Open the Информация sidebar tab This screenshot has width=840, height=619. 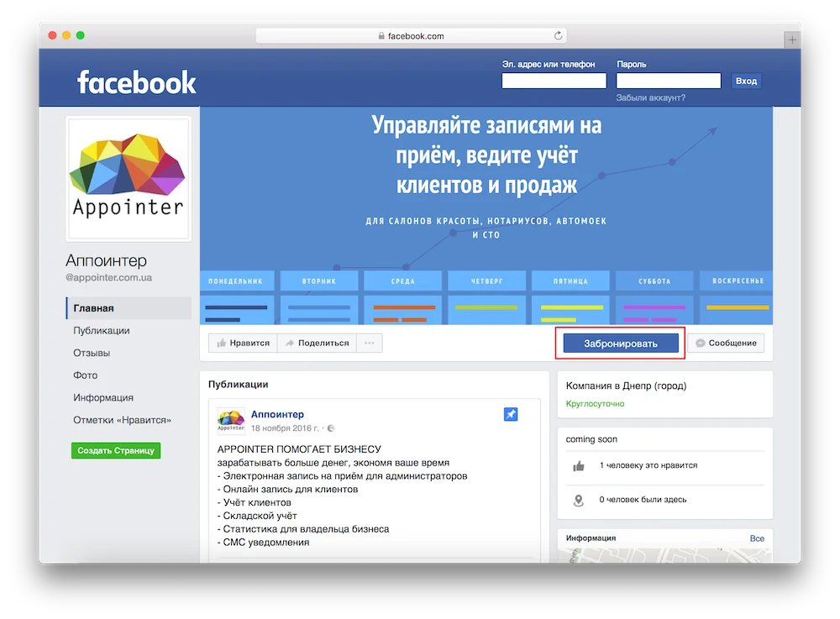tap(103, 398)
